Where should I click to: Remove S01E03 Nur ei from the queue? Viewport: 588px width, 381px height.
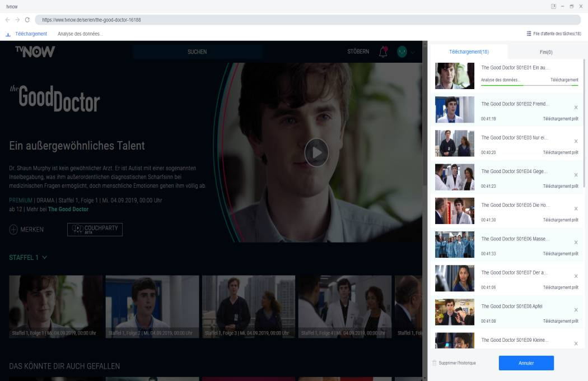(576, 142)
